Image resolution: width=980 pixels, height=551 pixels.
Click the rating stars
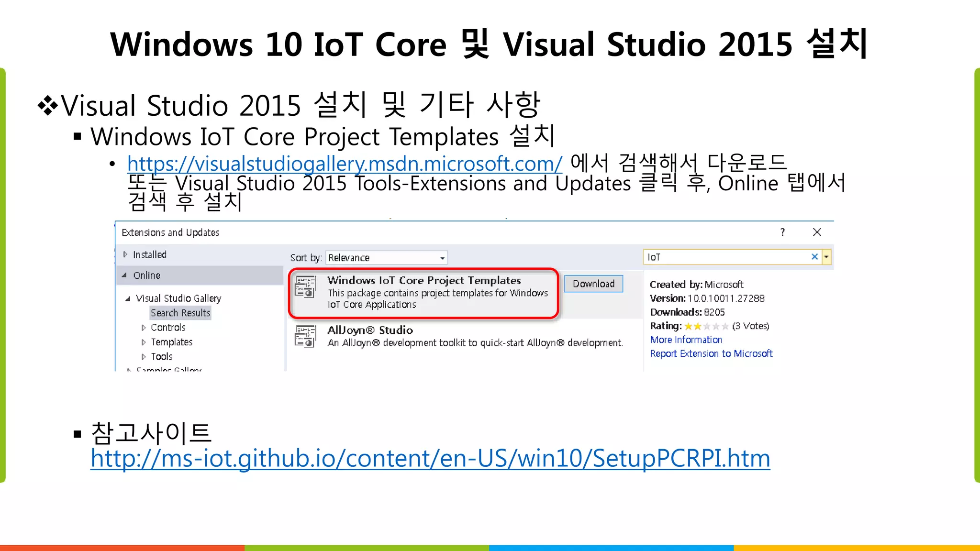[x=706, y=326]
